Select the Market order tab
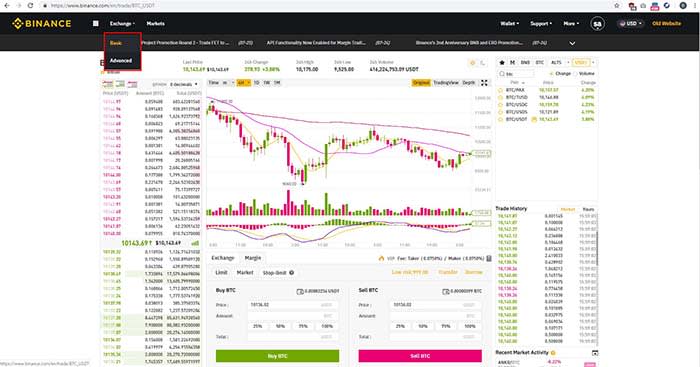The width and height of the screenshot is (700, 367). pyautogui.click(x=245, y=272)
